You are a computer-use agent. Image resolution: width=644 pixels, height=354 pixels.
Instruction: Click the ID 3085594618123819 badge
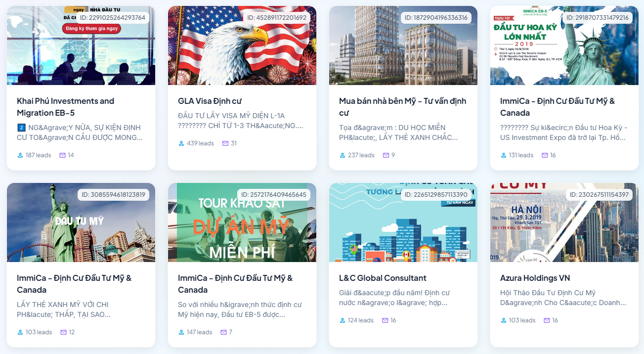(113, 195)
